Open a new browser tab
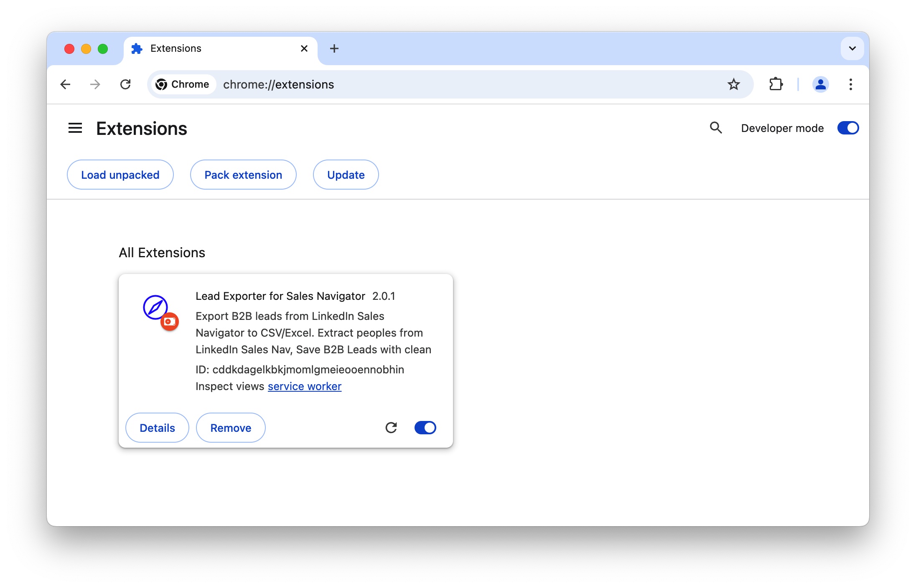The height and width of the screenshot is (588, 916). click(x=334, y=48)
